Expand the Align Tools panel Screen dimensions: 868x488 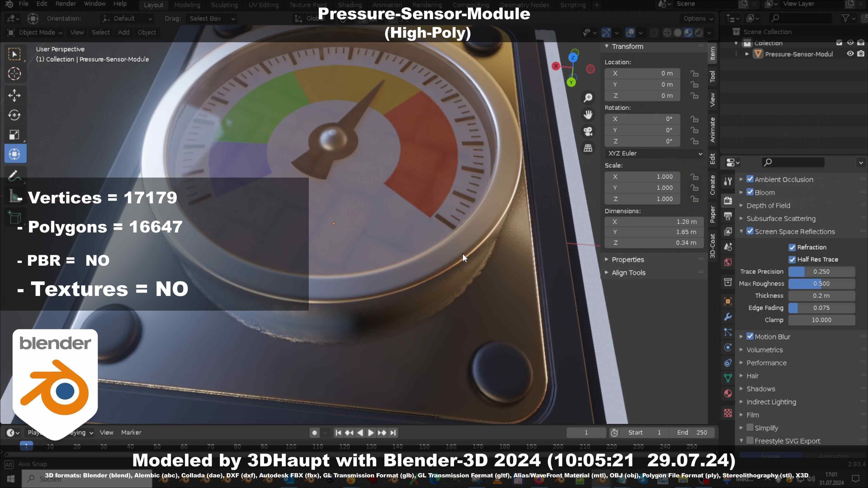[x=628, y=273]
